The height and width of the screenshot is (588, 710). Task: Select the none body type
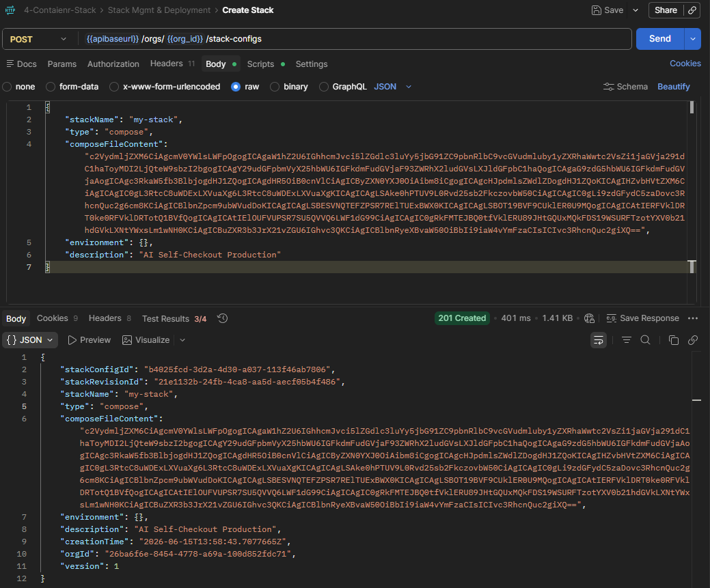[8, 87]
